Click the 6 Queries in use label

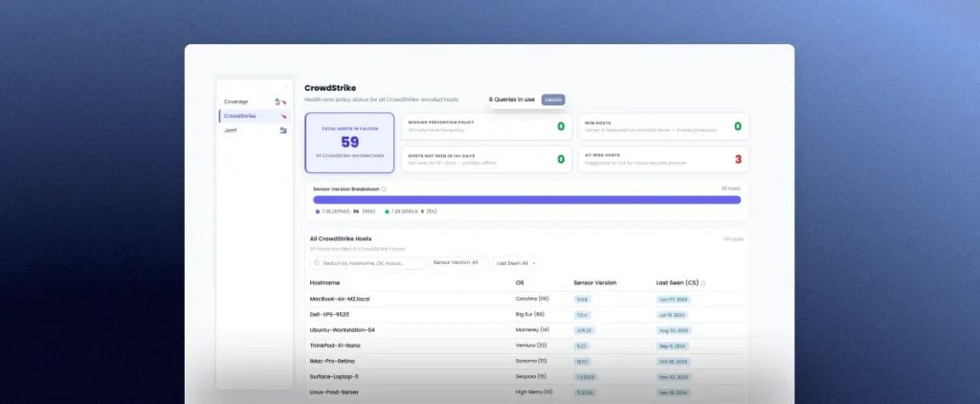coord(512,100)
